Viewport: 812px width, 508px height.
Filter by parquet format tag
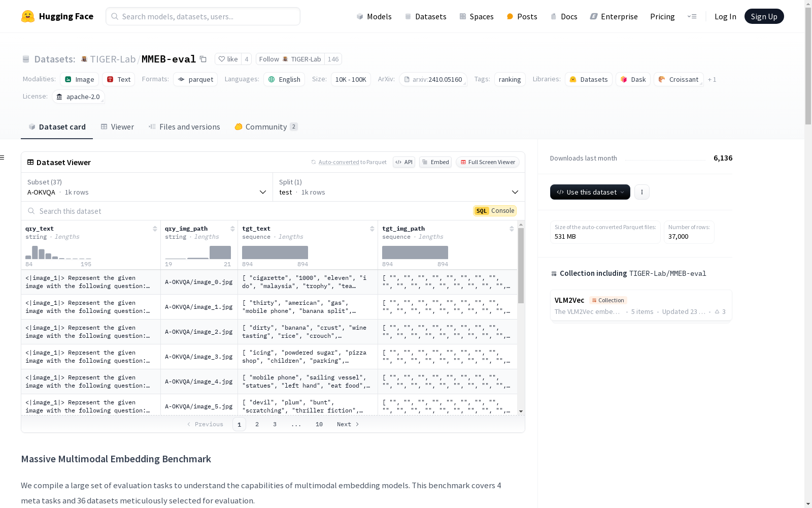pyautogui.click(x=195, y=79)
